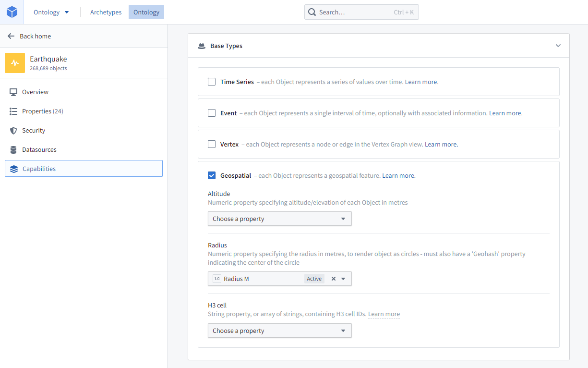Enable the Event base type checkbox

point(212,113)
